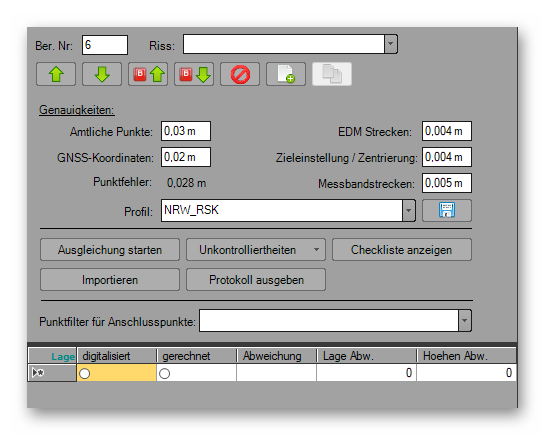Start adjustment with Ausgleichung starten

(x=110, y=249)
